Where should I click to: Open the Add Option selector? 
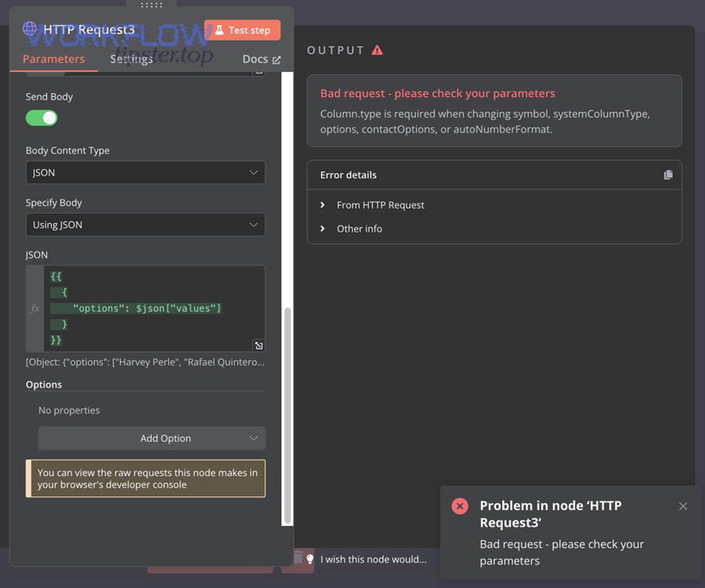click(x=151, y=438)
